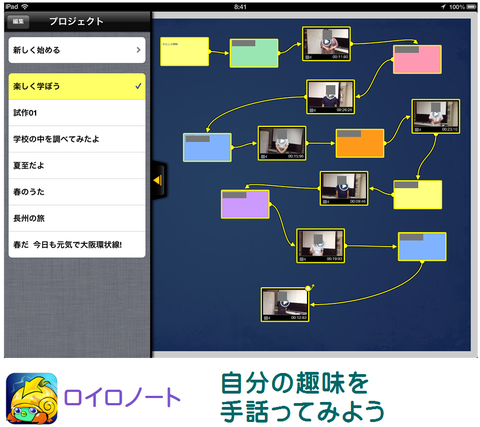This screenshot has height=427, width=480.
Task: Click the Loilo Note hermit crab app icon
Action: click(x=32, y=399)
